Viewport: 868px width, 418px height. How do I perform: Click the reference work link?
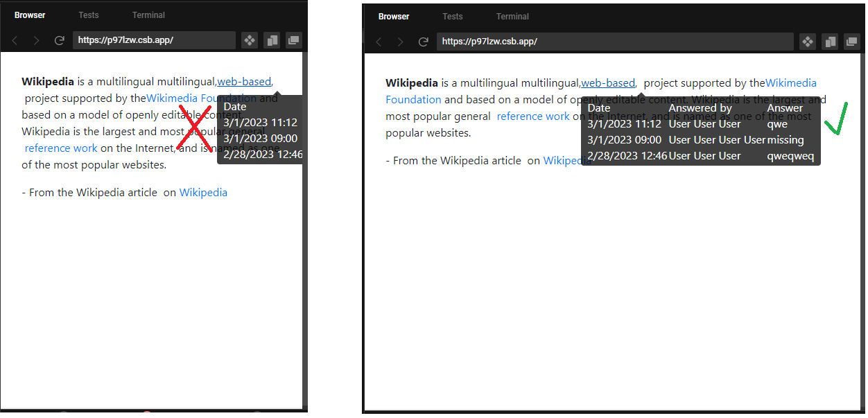coord(61,148)
